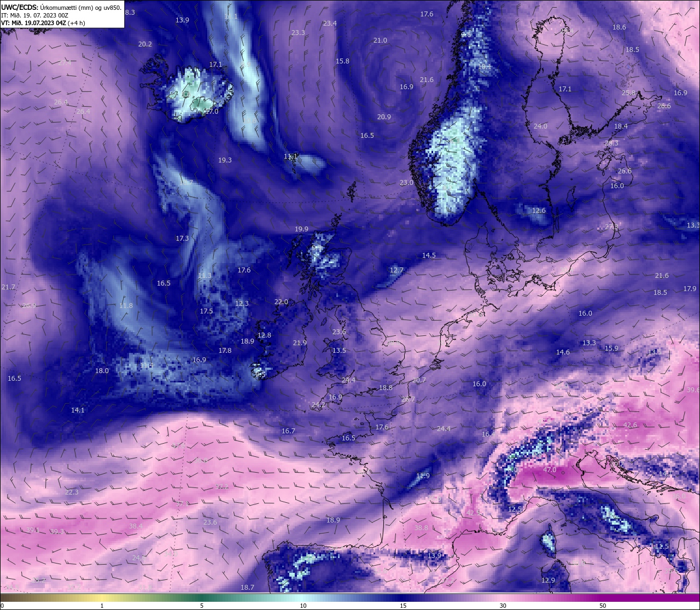Select the VT valid time line 04Z
This screenshot has height=610, width=700.
(43, 23)
